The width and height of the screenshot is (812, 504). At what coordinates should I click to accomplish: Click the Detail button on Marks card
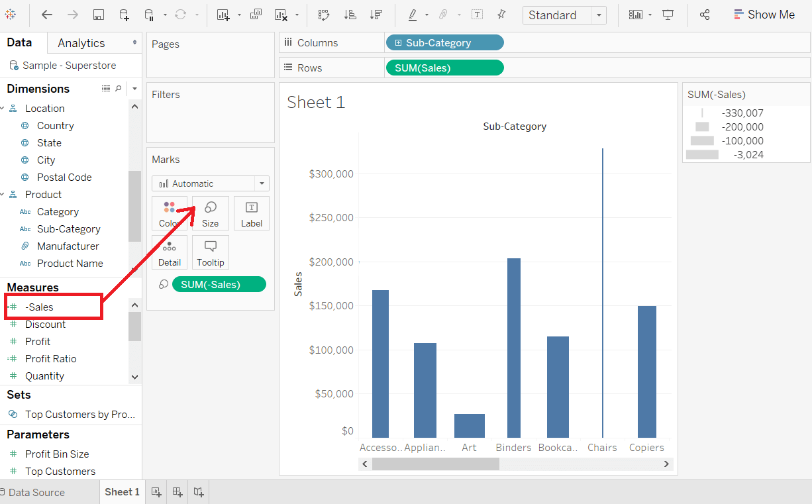(170, 252)
